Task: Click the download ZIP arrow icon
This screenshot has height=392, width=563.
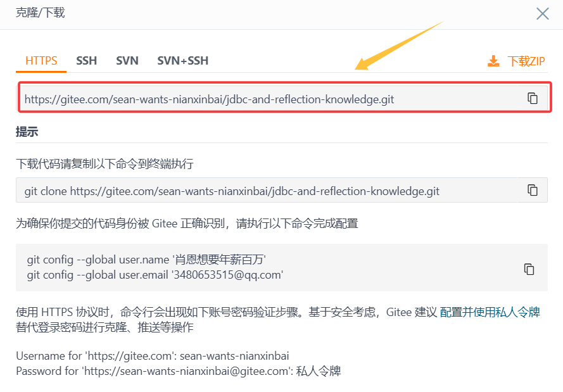Action: [x=493, y=61]
